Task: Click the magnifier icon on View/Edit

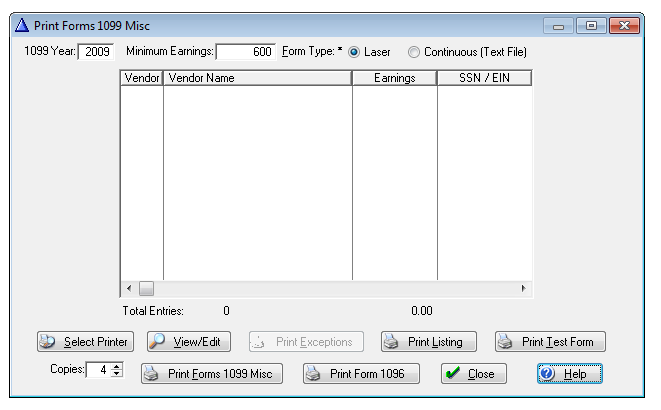Action: click(x=159, y=342)
